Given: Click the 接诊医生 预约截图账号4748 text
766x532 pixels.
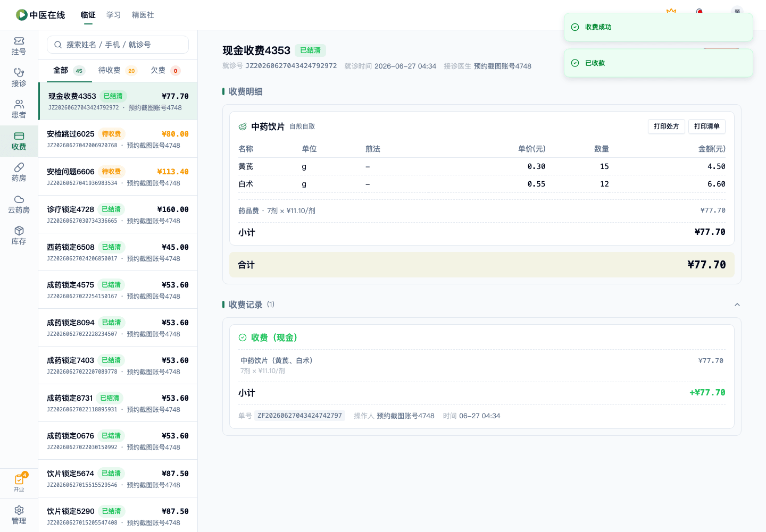Looking at the screenshot, I should (x=487, y=66).
